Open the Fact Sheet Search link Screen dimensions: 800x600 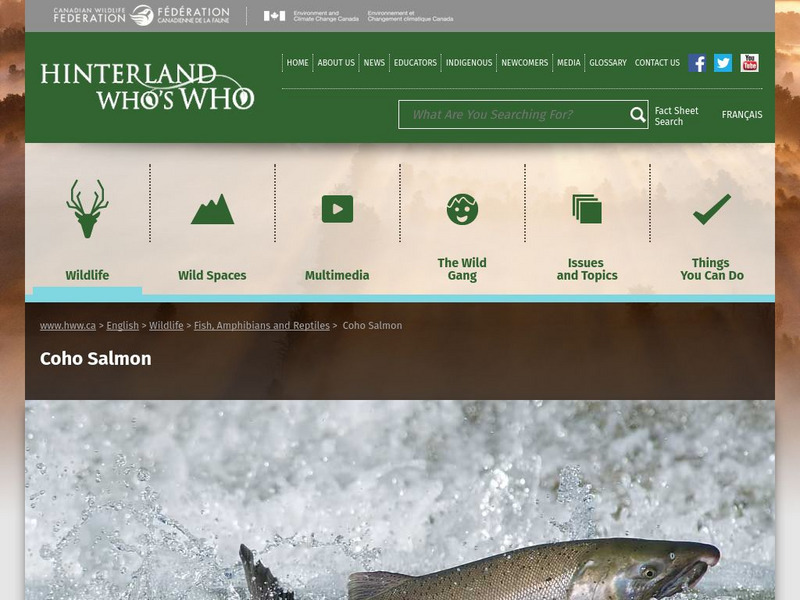pos(677,116)
